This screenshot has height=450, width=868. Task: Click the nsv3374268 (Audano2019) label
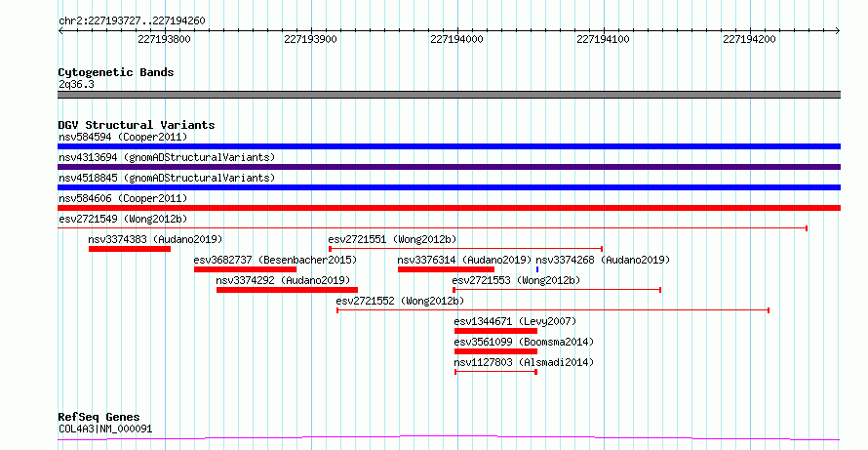(603, 260)
